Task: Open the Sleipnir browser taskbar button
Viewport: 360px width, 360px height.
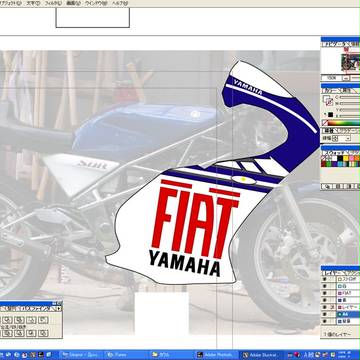Action: pos(80,355)
